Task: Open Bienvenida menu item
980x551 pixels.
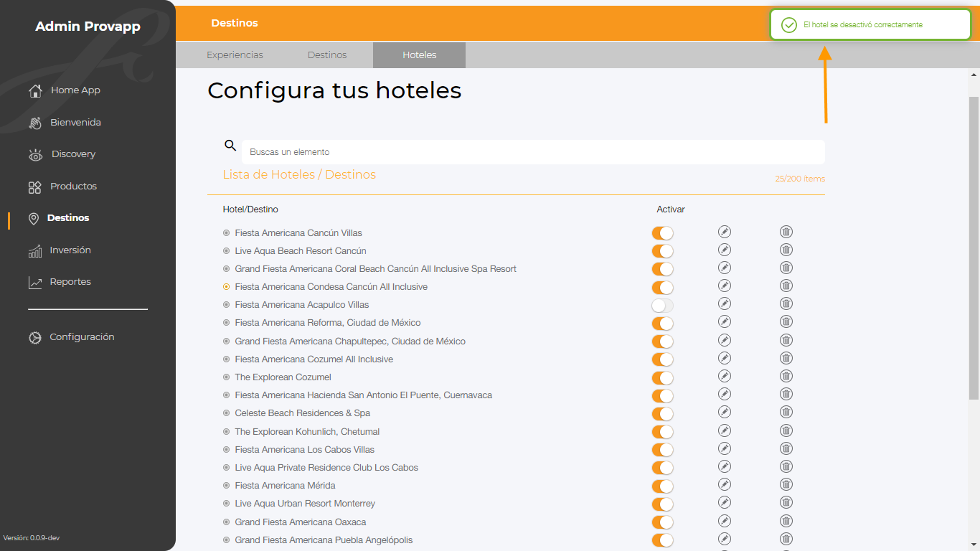Action: click(x=75, y=123)
